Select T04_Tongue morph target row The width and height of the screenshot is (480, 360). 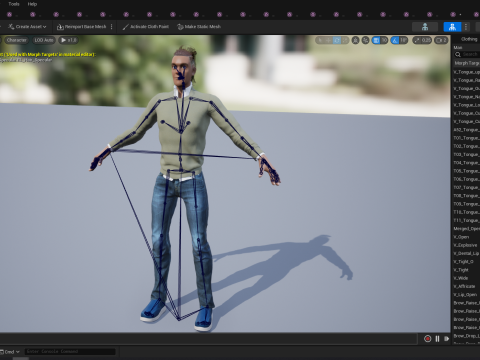coord(466,163)
